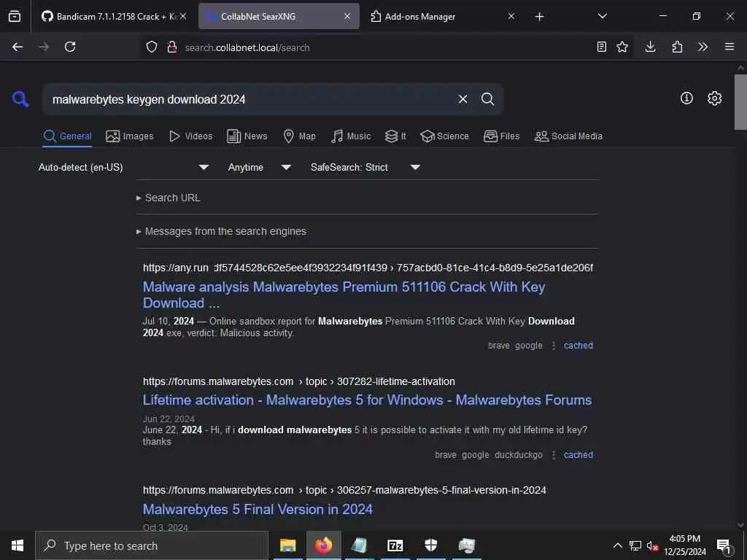This screenshot has height=560, width=747.
Task: Open Malwarebytes 5 Final Version in 2024 result
Action: click(258, 509)
